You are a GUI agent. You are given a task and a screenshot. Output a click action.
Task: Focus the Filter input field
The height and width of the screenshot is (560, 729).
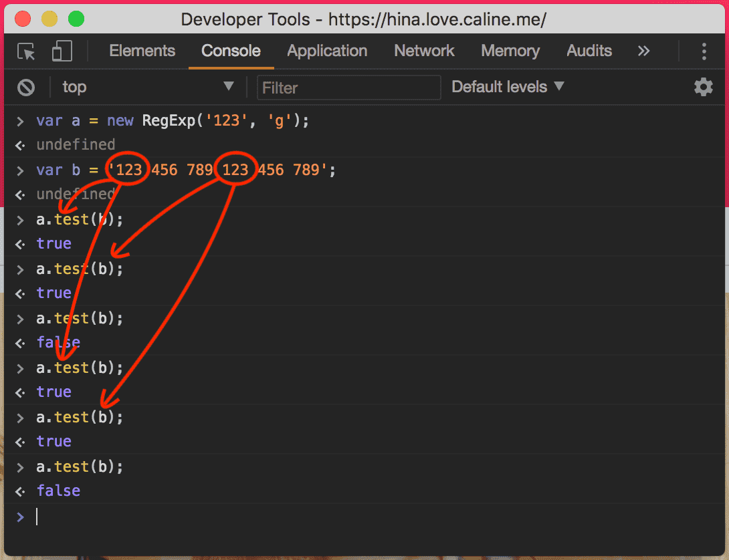[x=348, y=88]
